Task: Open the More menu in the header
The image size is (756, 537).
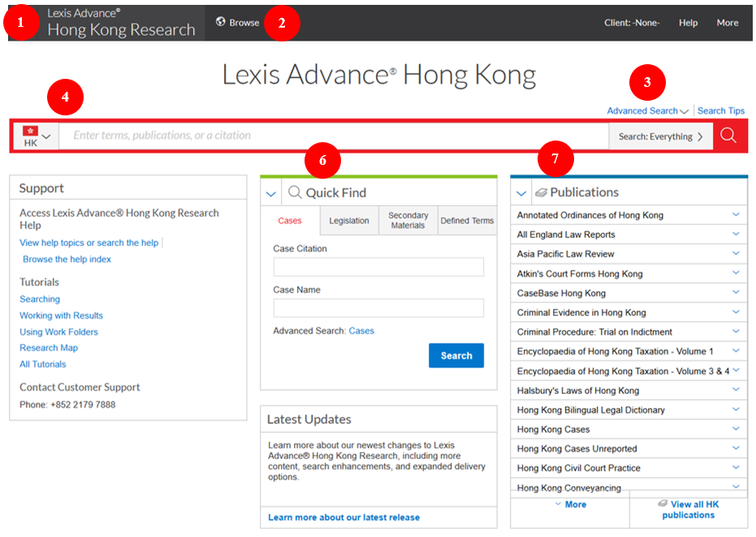Action: [727, 23]
